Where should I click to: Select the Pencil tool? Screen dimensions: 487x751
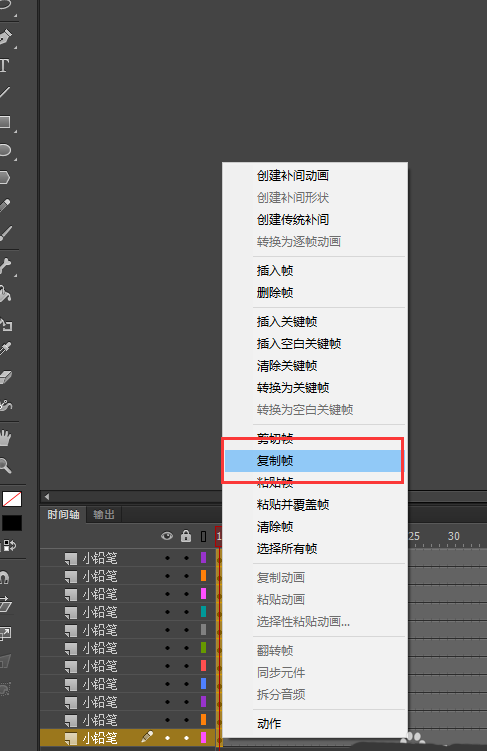coord(5,206)
